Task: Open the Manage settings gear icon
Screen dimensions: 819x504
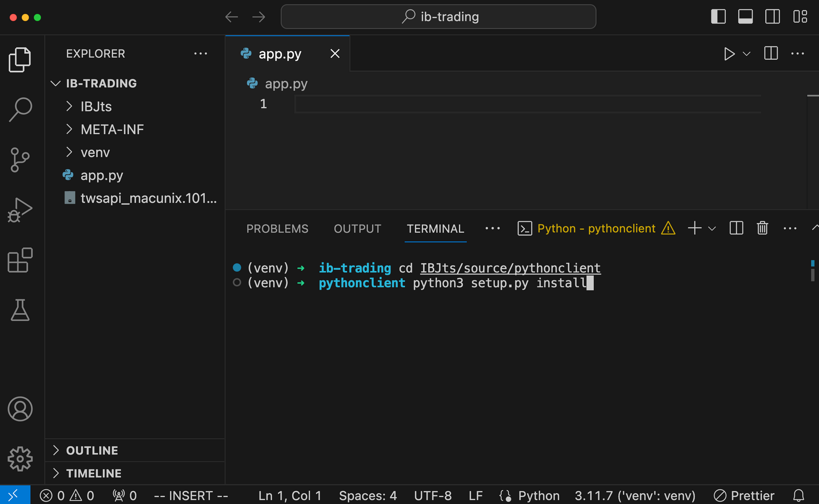Action: [20, 459]
